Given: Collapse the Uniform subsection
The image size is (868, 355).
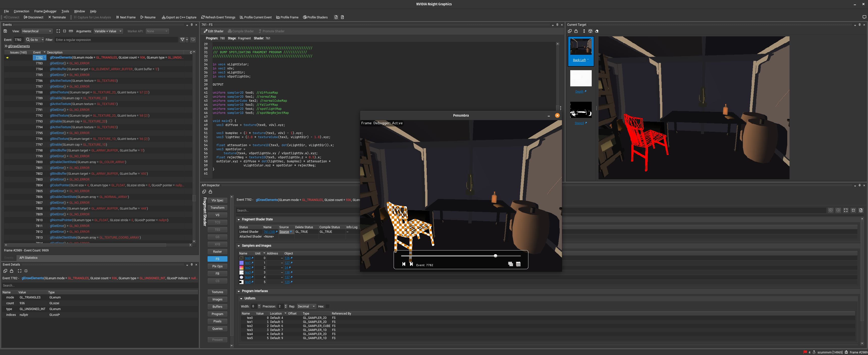Looking at the screenshot, I should (x=241, y=298).
